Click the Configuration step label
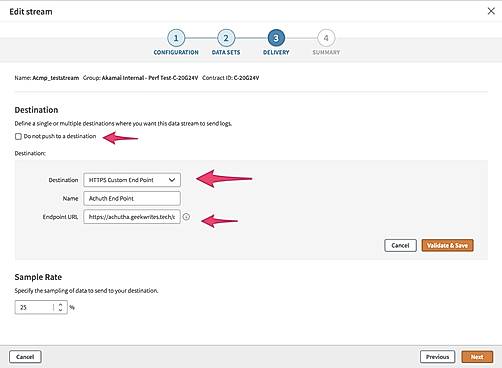The width and height of the screenshot is (502, 368). coord(176,52)
